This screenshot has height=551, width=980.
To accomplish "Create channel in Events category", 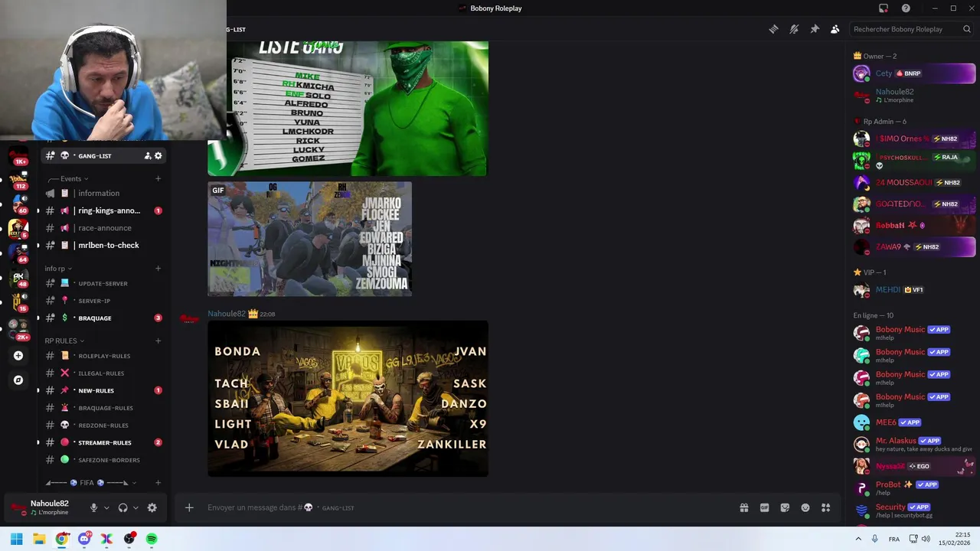I will [158, 178].
